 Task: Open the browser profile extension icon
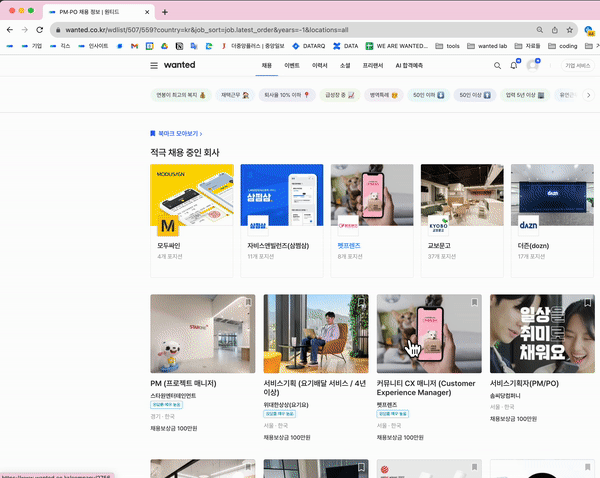(589, 30)
